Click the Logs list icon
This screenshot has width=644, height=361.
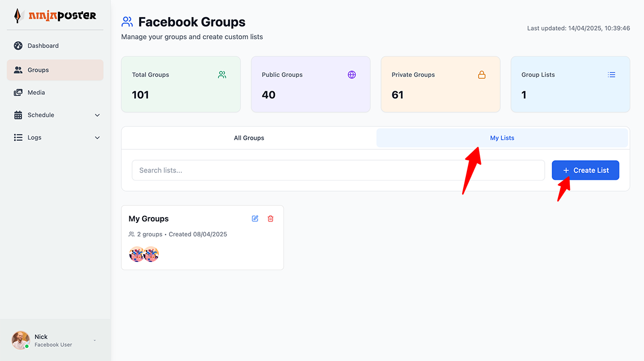18,138
